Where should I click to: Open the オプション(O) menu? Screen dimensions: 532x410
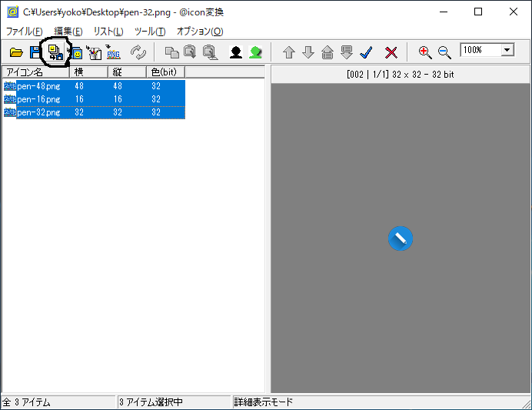(x=200, y=32)
